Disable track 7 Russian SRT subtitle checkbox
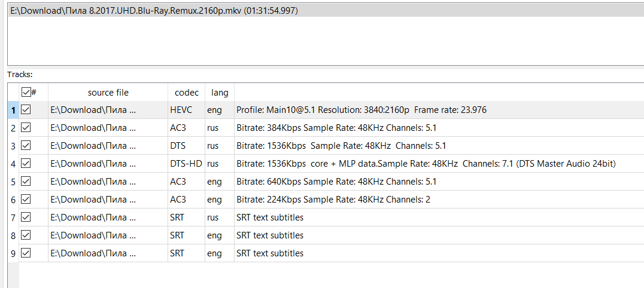Screen dimensions: 644x288 26,217
